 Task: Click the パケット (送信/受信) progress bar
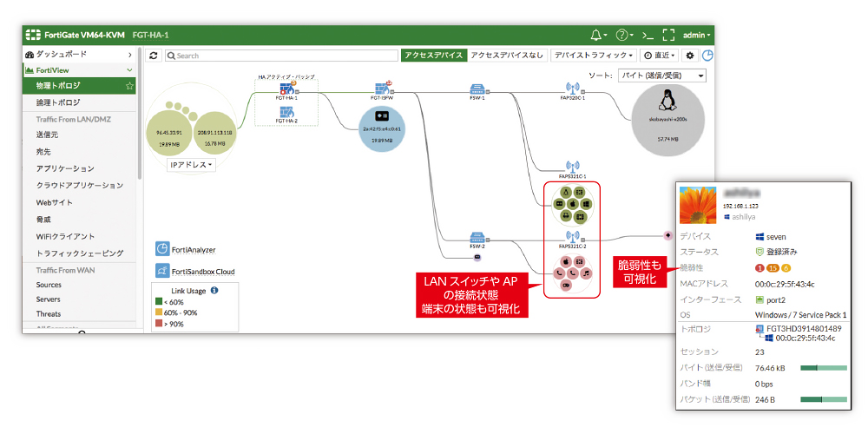[824, 399]
